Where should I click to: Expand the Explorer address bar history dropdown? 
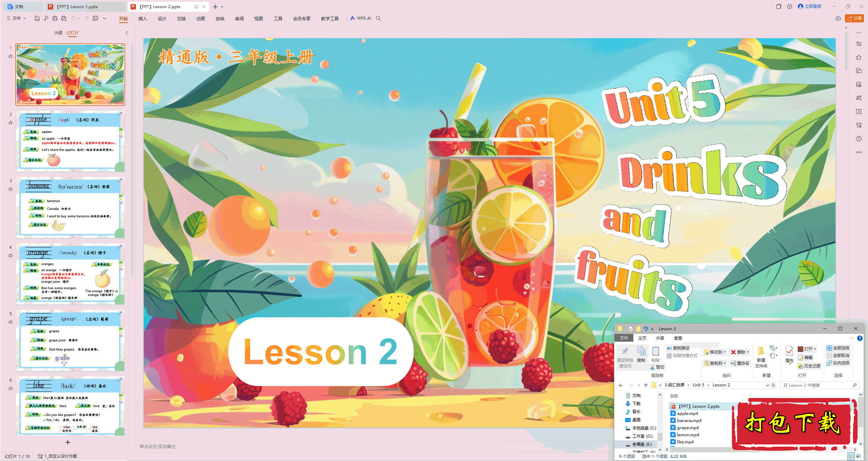[x=768, y=385]
